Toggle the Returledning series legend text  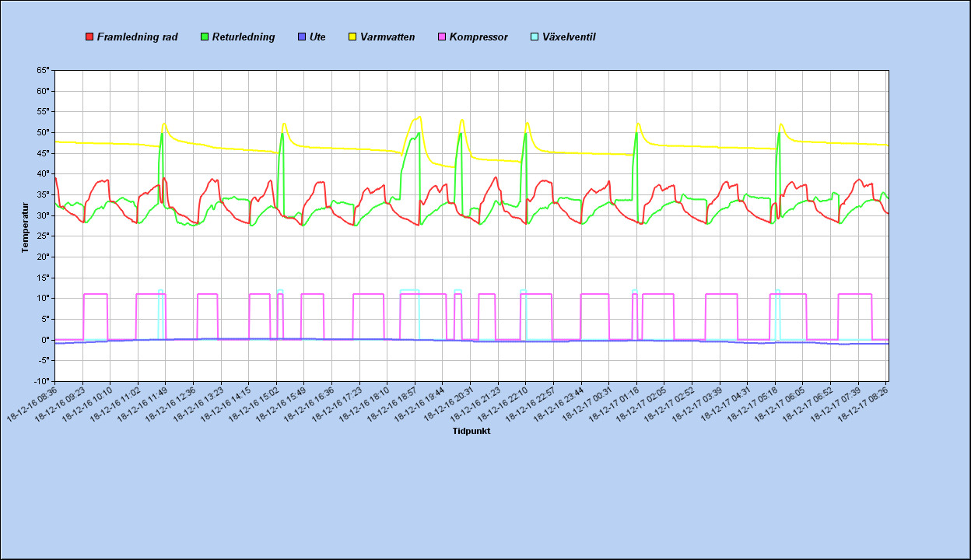[244, 37]
